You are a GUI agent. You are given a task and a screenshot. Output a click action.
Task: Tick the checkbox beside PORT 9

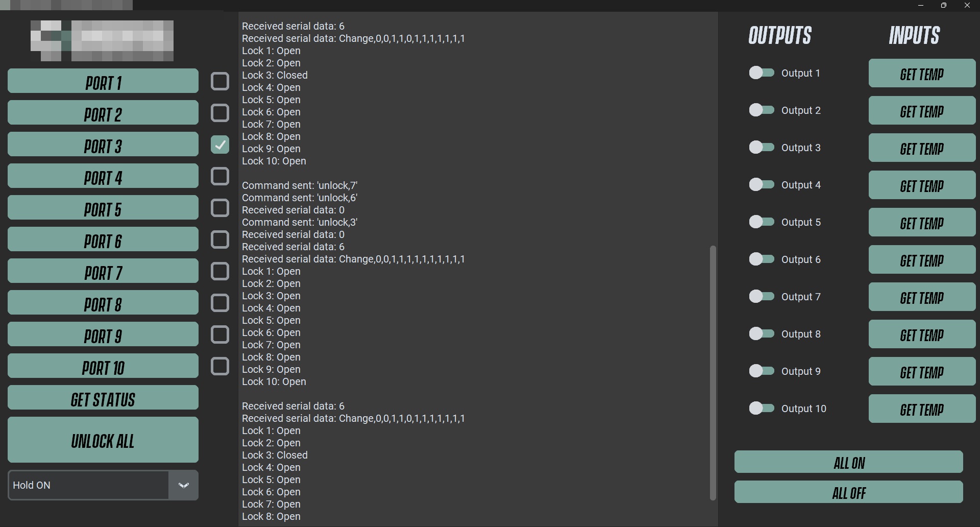(220, 334)
